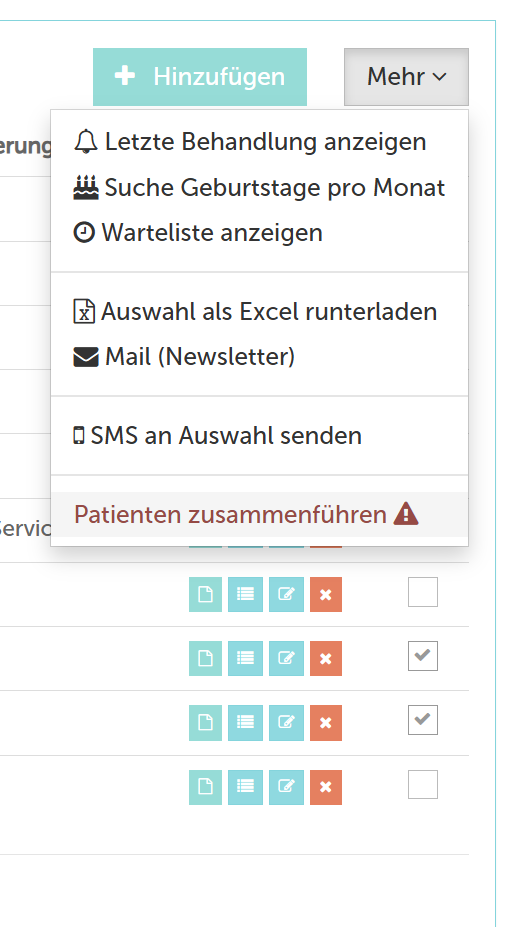
Task: Click the Hinzufügen button
Action: tap(200, 77)
